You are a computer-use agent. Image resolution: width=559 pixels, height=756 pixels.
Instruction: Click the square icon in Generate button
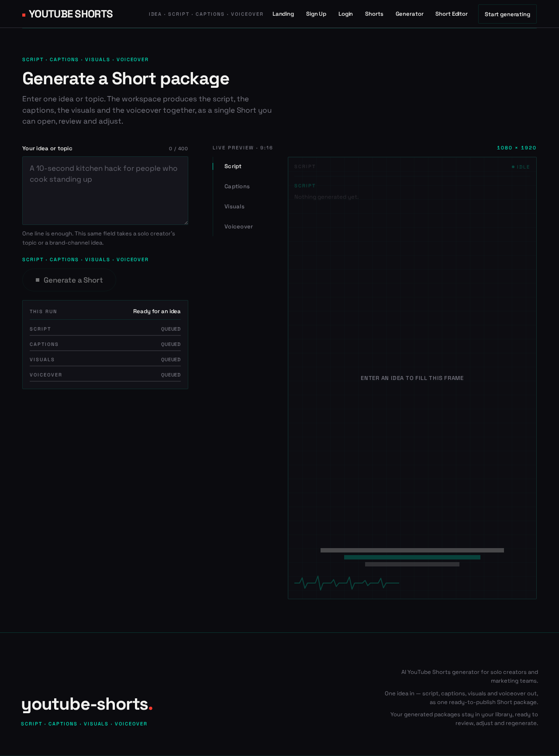click(x=38, y=280)
